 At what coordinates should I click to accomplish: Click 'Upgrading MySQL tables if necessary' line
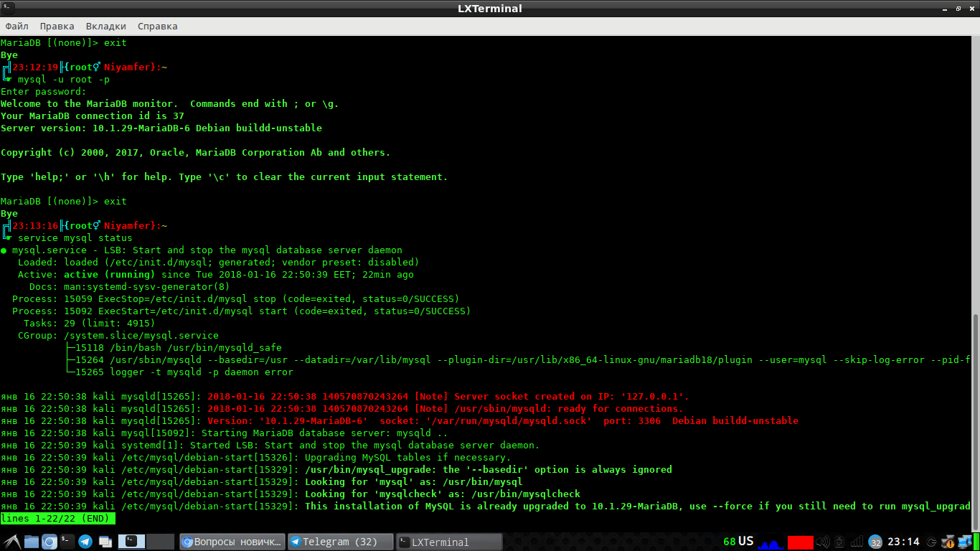[x=256, y=458]
